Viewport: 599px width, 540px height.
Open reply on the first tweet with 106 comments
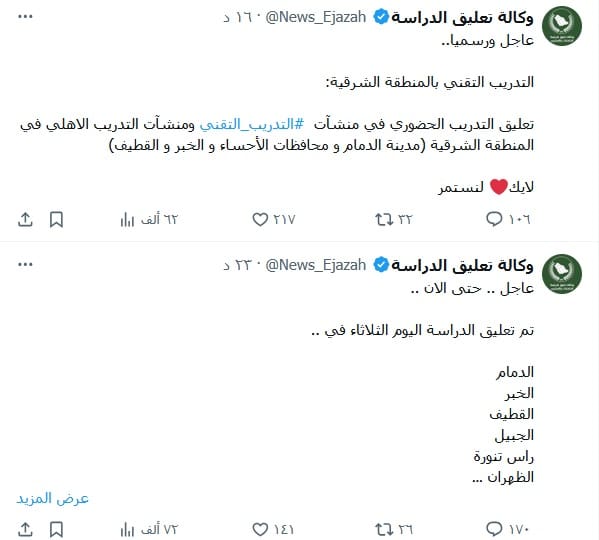[508, 219]
